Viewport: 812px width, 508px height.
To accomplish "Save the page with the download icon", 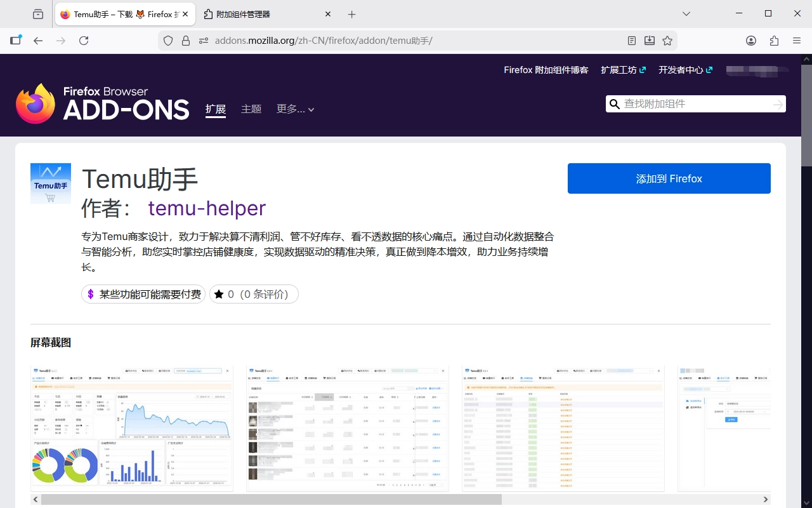I will point(650,40).
